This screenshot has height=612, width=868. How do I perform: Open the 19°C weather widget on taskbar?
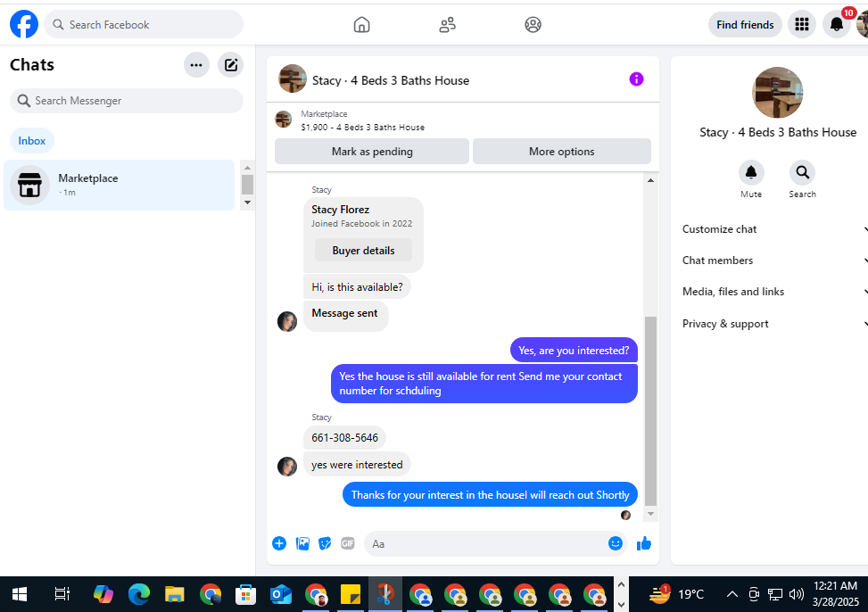tap(675, 594)
